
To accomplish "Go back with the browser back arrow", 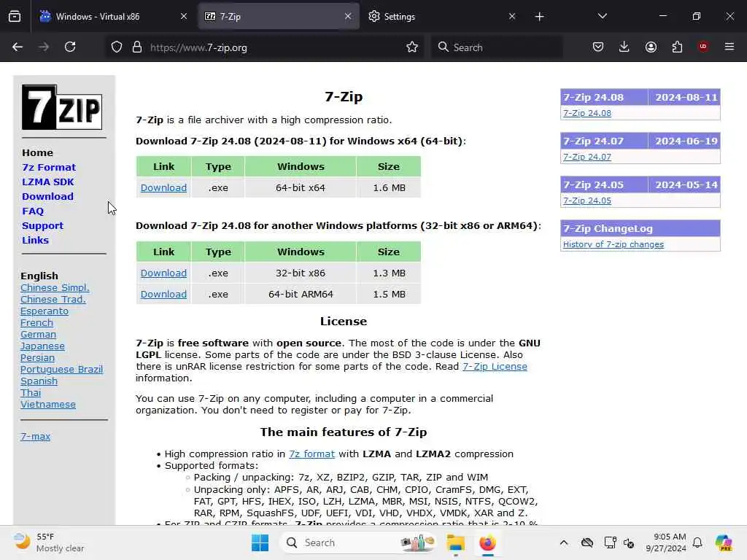I will coord(18,47).
